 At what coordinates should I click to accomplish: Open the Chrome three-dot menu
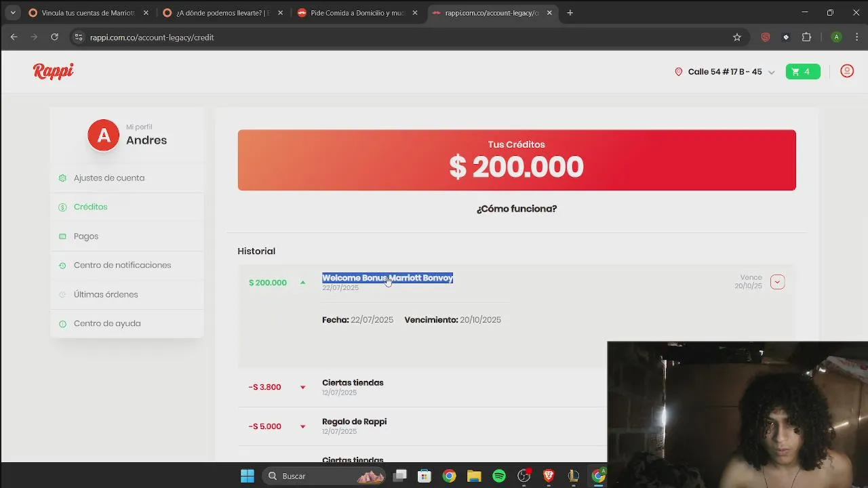856,37
